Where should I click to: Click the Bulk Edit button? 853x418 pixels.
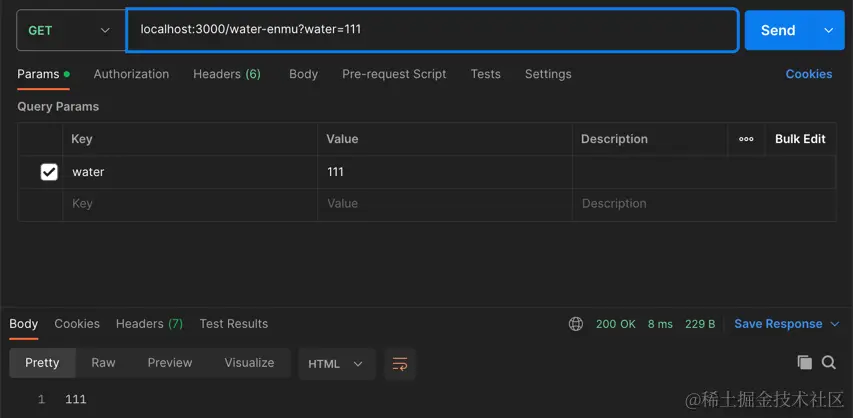coord(800,139)
